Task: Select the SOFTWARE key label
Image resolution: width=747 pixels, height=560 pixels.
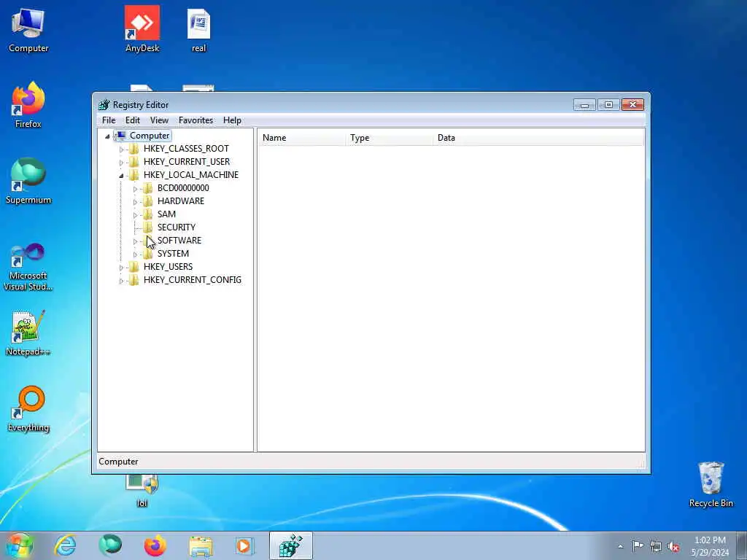Action: (x=179, y=241)
